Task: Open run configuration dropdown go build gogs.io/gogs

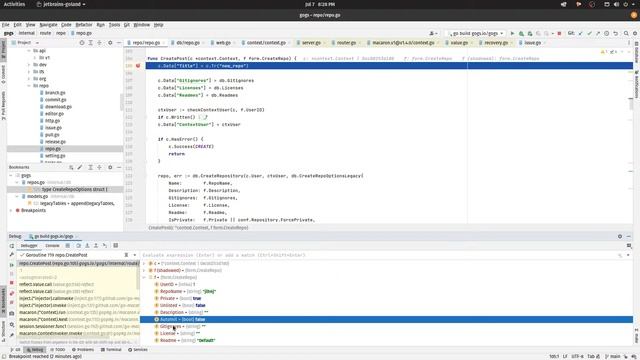Action: [x=476, y=33]
